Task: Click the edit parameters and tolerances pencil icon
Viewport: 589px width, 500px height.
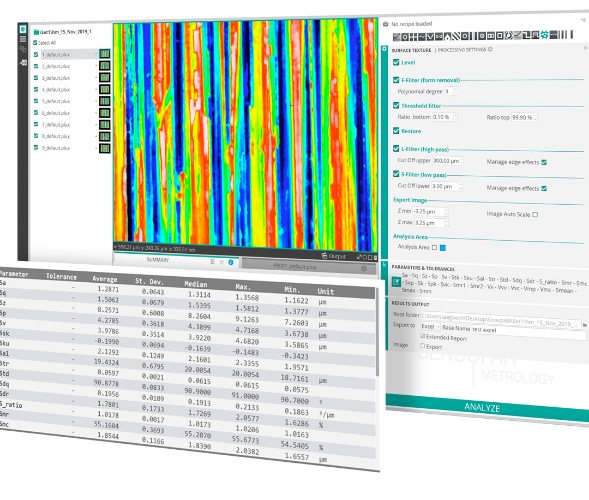Action: point(396,282)
